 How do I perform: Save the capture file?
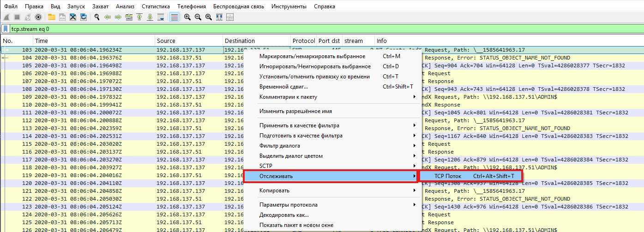coord(62,17)
